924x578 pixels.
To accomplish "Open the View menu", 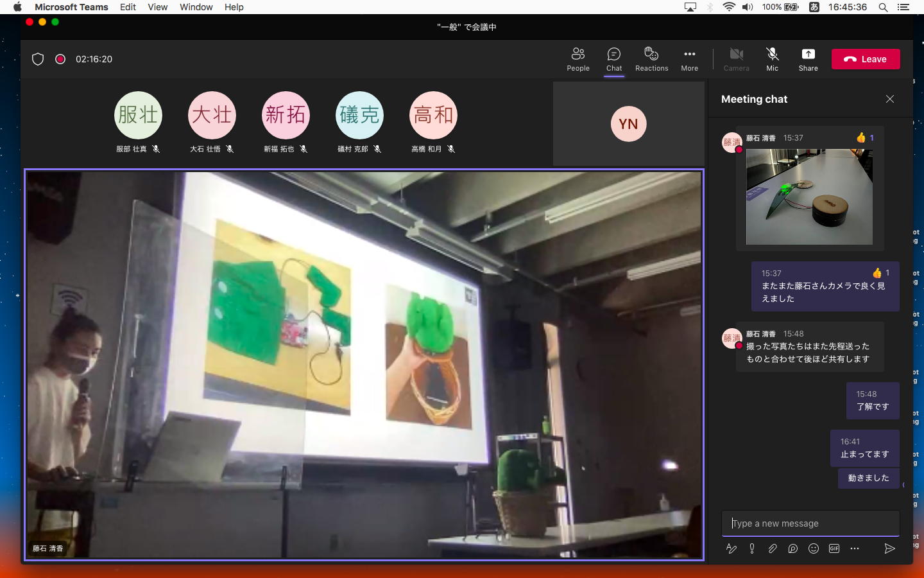I will 157,7.
